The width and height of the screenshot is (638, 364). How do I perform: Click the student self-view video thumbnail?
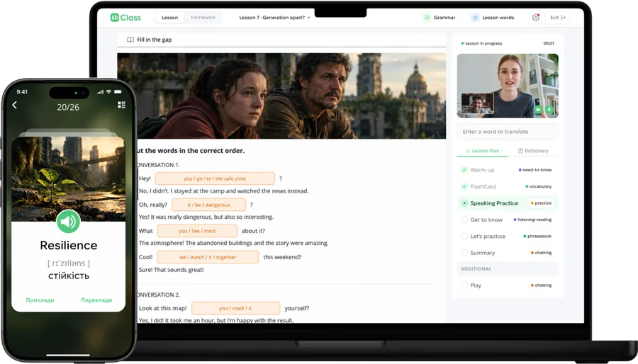(x=478, y=103)
